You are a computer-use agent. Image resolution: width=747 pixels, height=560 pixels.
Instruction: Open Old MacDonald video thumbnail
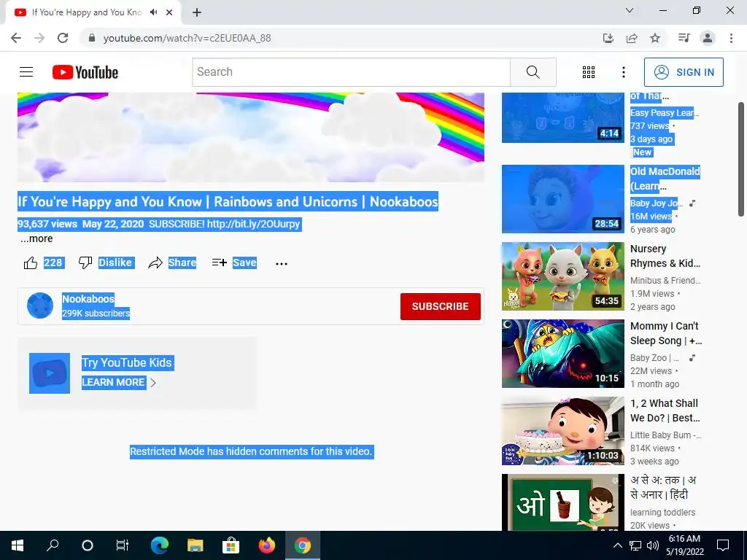562,199
